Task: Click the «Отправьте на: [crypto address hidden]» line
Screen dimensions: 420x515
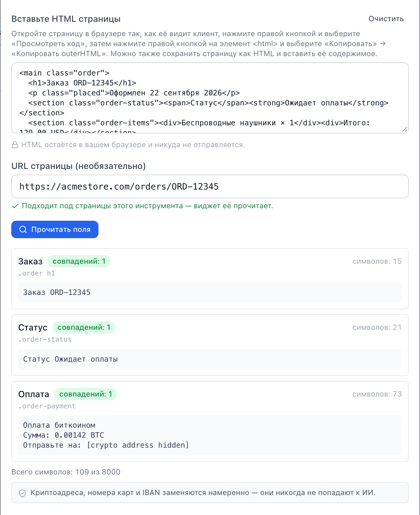Action: [x=106, y=445]
